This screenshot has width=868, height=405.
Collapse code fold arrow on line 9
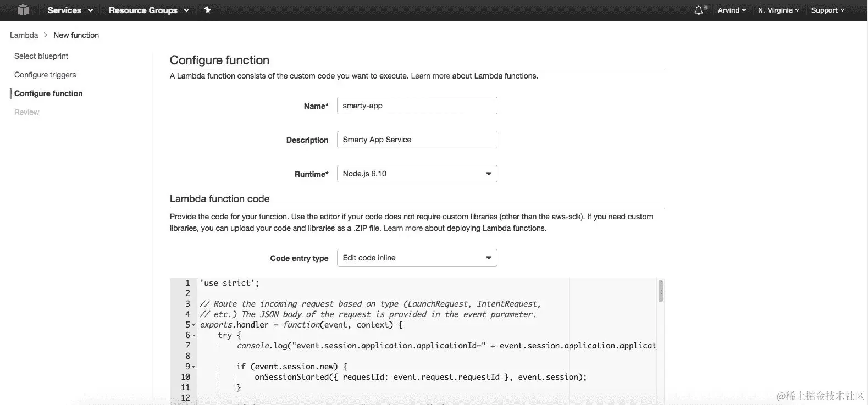coord(193,367)
